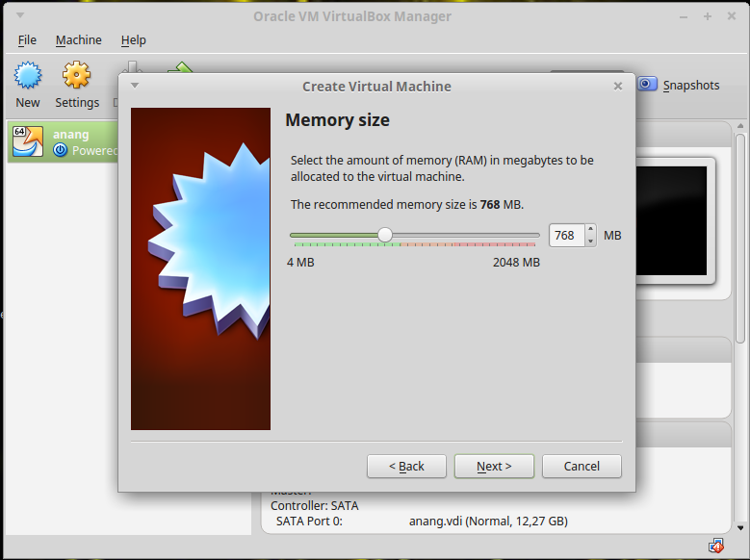Open the Help menu

[134, 40]
